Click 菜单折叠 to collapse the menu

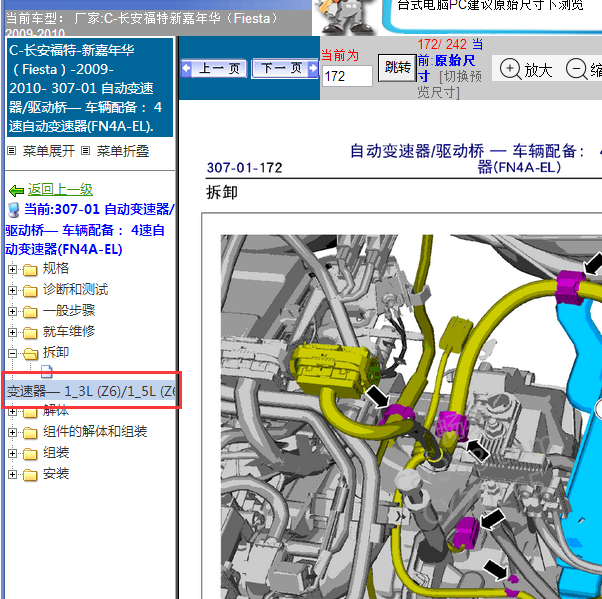tap(122, 151)
